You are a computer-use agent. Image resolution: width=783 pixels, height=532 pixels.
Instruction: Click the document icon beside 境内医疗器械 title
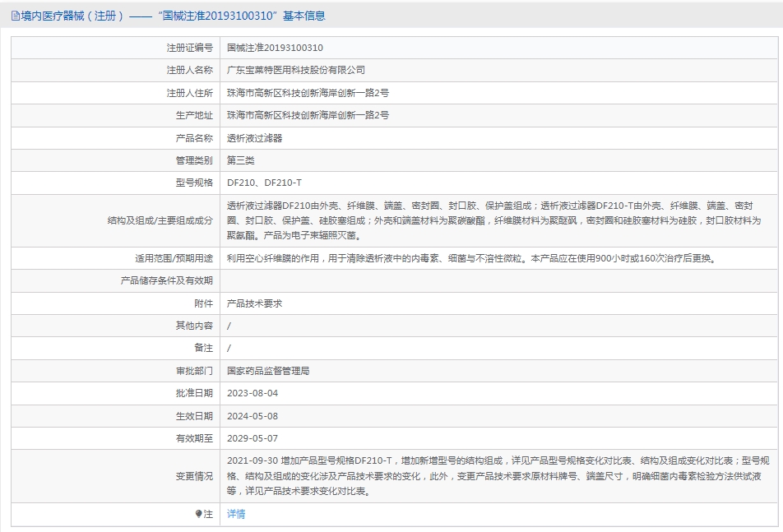tap(16, 16)
